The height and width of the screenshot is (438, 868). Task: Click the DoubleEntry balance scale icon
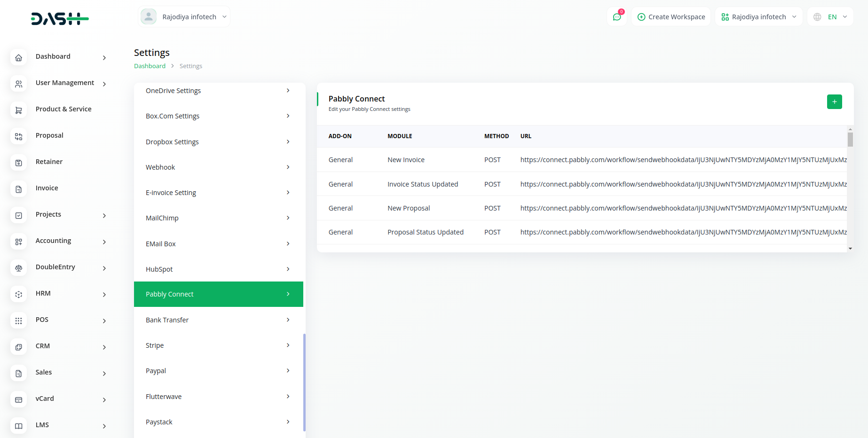point(19,268)
